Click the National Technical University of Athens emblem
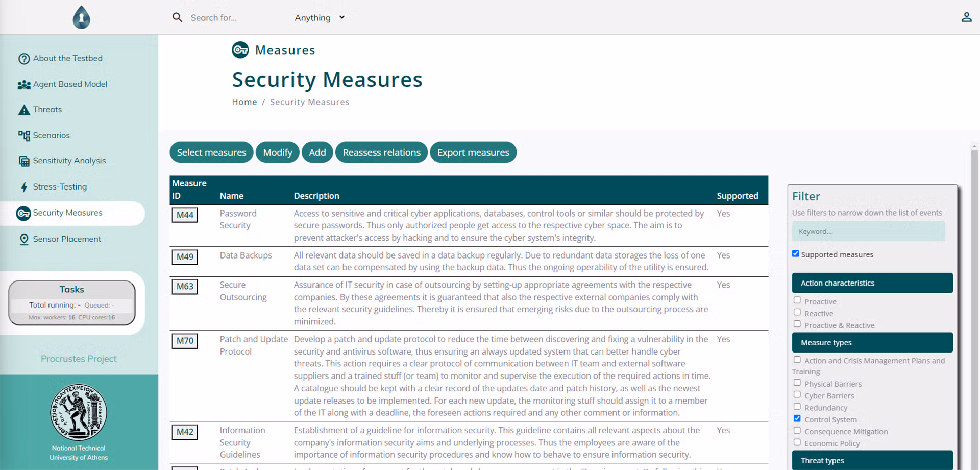980x470 pixels. coord(79,412)
